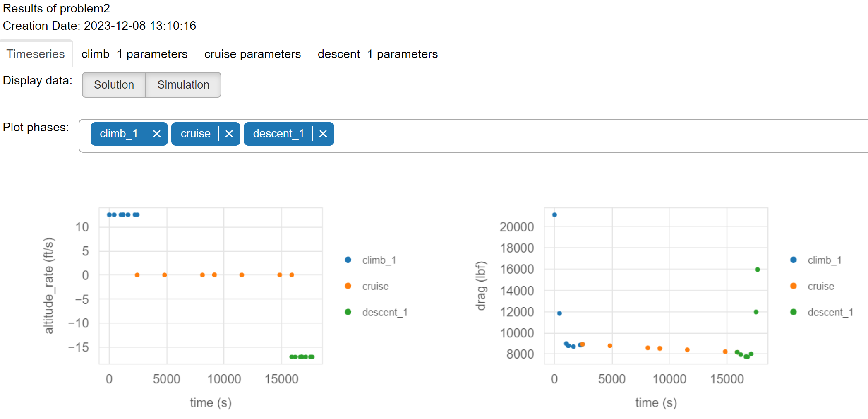Toggle climb_1 legend in altitude_rate plot

[370, 260]
